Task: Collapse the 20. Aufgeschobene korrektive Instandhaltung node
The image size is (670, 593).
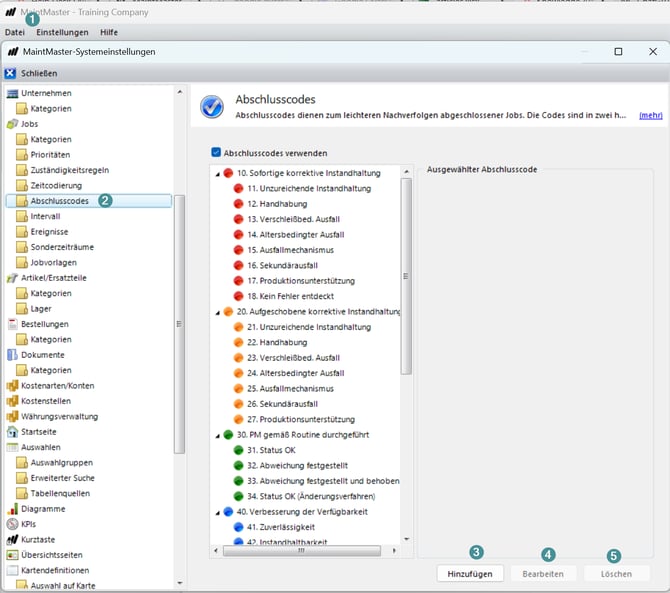Action: tap(217, 312)
